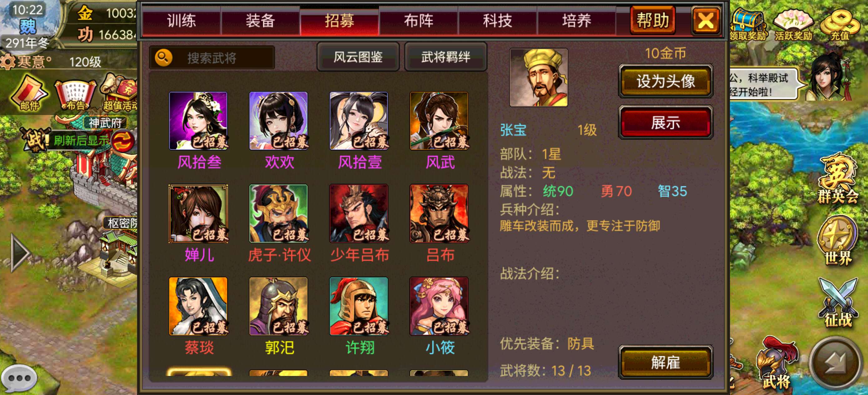The height and width of the screenshot is (395, 868).
Task: Switch to the 装备 tab
Action: coord(260,21)
